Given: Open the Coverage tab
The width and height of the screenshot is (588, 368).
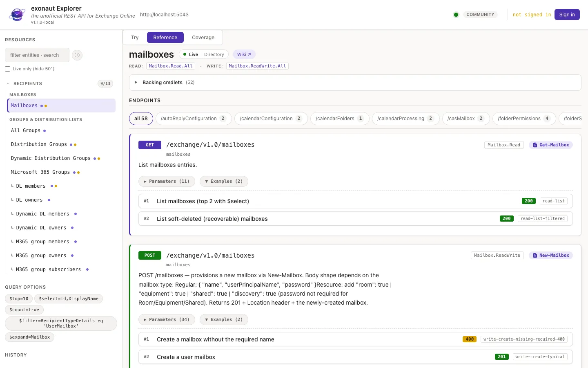Looking at the screenshot, I should 203,37.
